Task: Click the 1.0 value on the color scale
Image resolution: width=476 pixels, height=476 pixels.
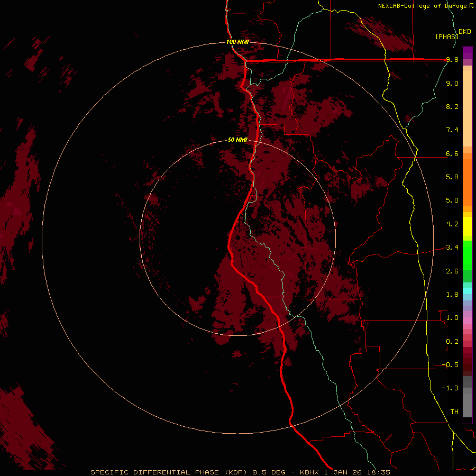Action: 452,318
